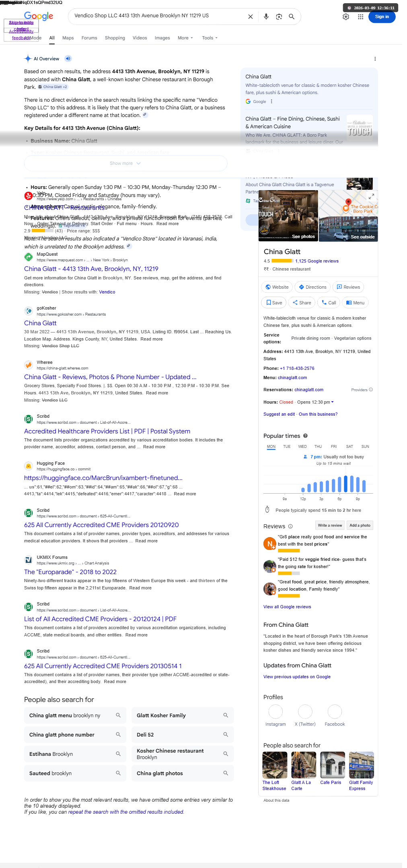Click Reviews info icon
The height and width of the screenshot is (868, 407).
[x=290, y=526]
